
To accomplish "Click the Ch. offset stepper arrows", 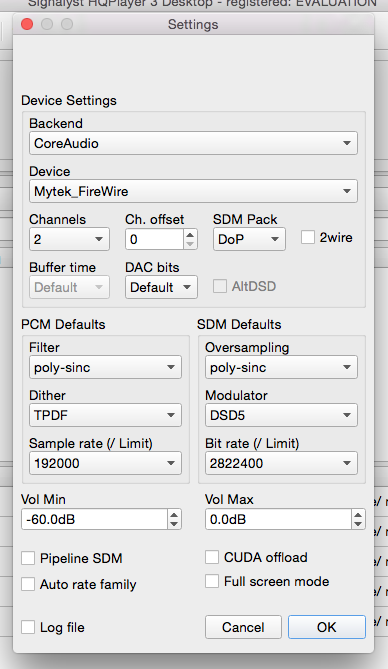I will coord(190,239).
